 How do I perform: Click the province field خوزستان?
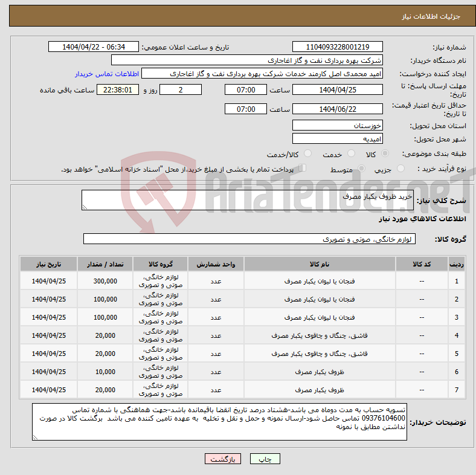click(337, 126)
